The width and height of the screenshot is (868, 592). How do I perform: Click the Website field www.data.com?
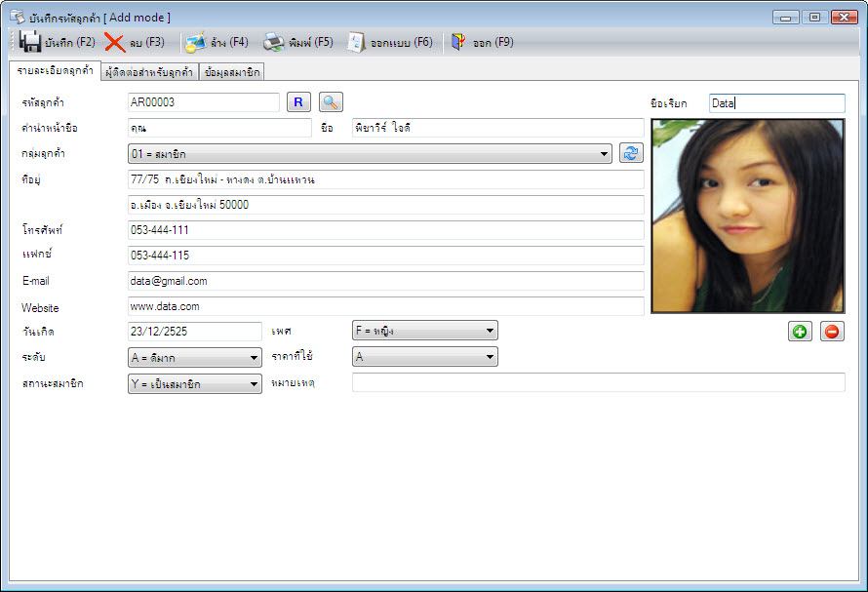[386, 306]
